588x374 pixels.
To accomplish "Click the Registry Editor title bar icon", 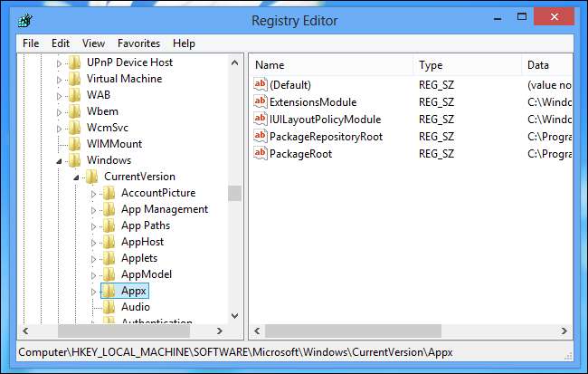I will [x=24, y=21].
